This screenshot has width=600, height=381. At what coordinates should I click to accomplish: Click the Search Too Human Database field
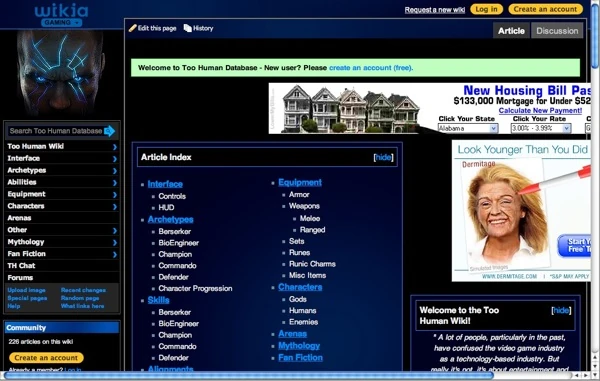pyautogui.click(x=55, y=131)
